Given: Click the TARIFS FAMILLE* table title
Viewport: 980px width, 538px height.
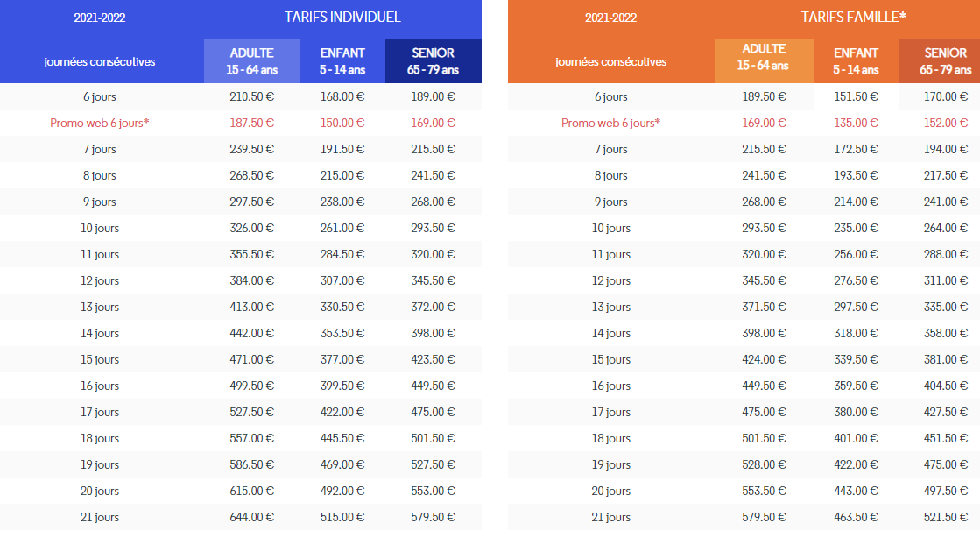Looking at the screenshot, I should pyautogui.click(x=853, y=18).
